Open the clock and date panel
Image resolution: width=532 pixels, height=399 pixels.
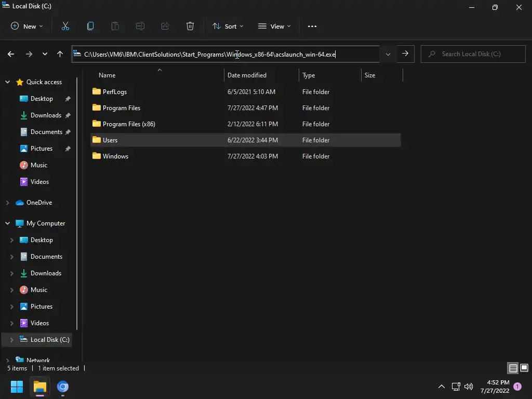pos(495,387)
